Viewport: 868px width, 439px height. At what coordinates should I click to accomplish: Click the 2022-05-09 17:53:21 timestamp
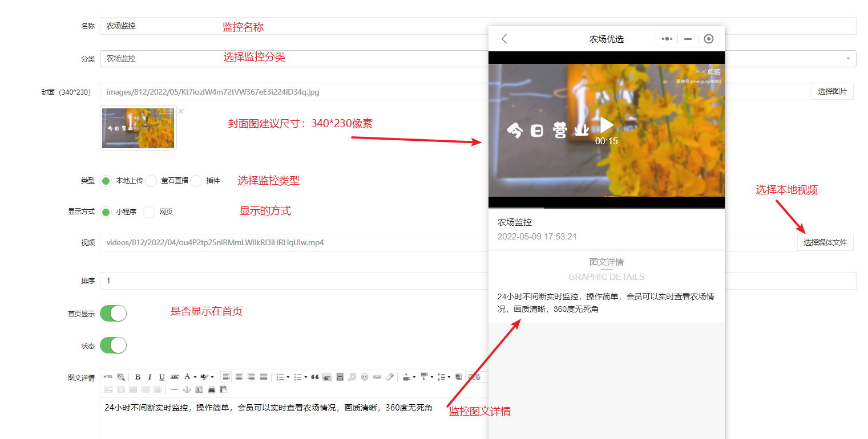[537, 236]
